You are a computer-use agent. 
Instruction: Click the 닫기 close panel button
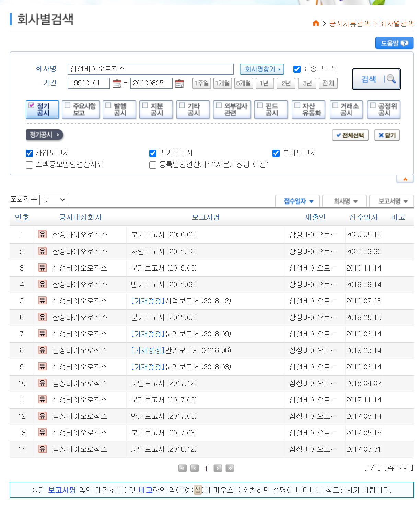point(387,135)
